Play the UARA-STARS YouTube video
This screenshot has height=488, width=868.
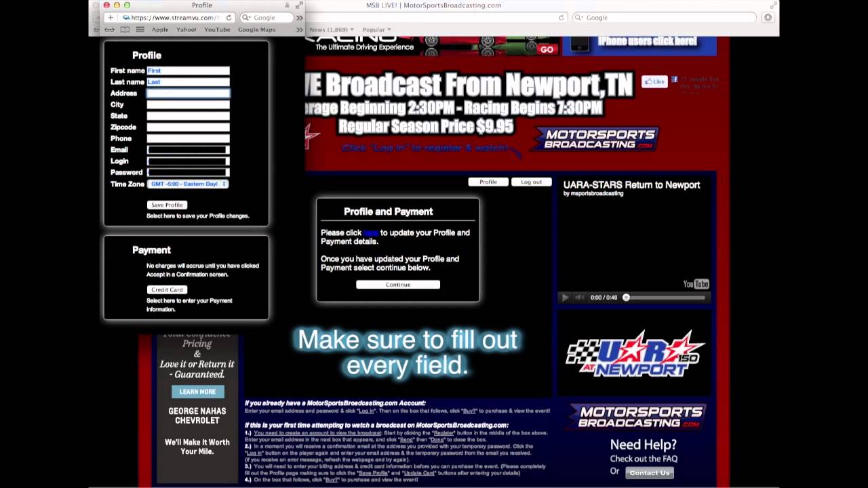[565, 298]
